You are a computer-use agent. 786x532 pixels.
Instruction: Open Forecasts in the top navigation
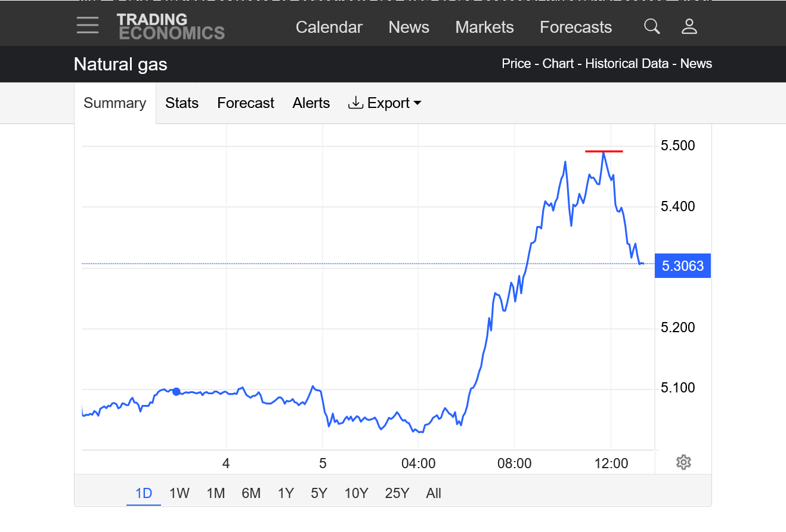pyautogui.click(x=575, y=27)
